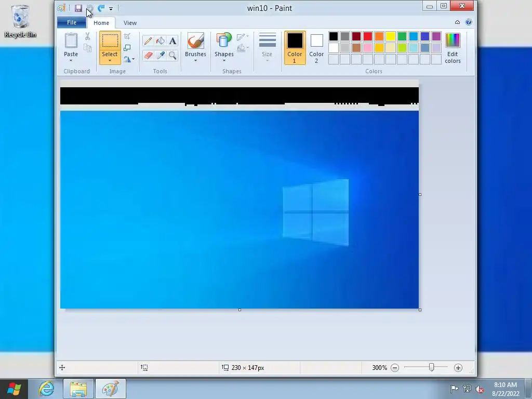
Task: Expand the Brushes dropdown arrow
Action: point(195,61)
